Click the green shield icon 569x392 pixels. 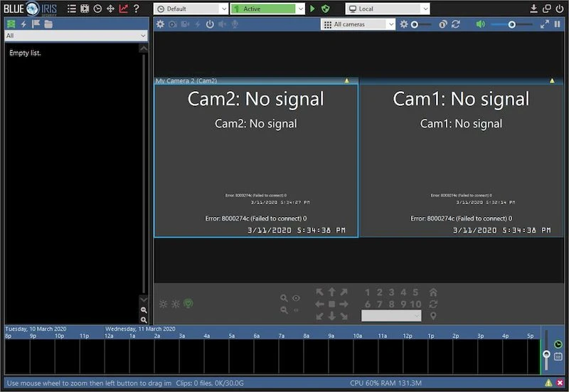(325, 9)
